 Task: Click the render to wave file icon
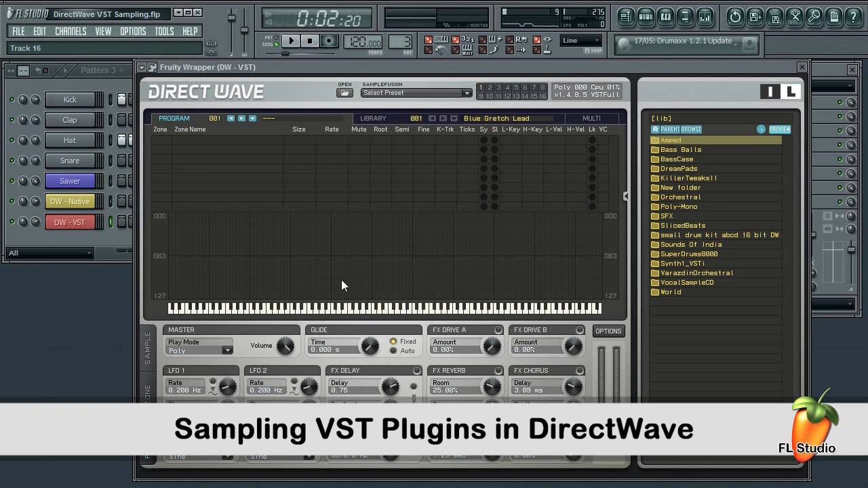pyautogui.click(x=774, y=17)
